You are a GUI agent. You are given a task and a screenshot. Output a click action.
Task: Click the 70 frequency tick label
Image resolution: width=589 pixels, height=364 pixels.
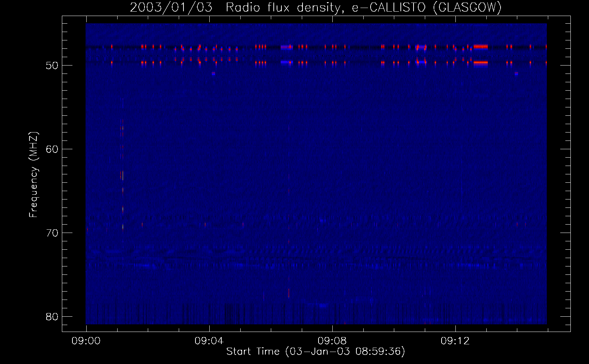[52, 233]
